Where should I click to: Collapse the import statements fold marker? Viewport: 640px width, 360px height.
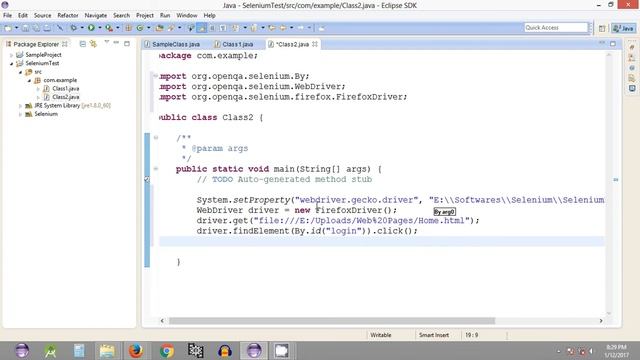coord(156,76)
